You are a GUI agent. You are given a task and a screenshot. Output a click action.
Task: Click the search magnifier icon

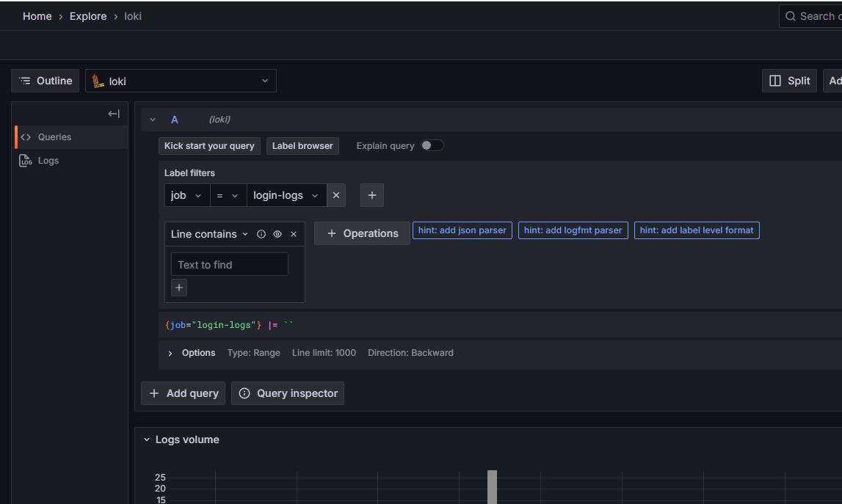[791, 16]
